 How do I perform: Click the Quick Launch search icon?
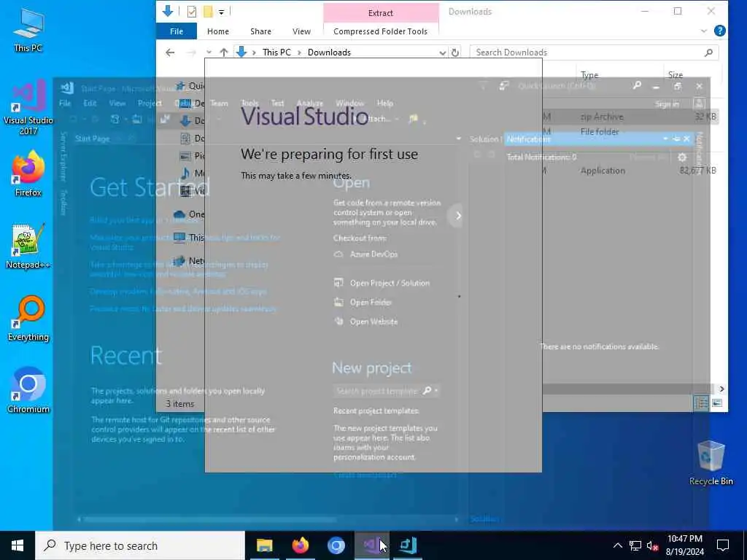[636, 86]
